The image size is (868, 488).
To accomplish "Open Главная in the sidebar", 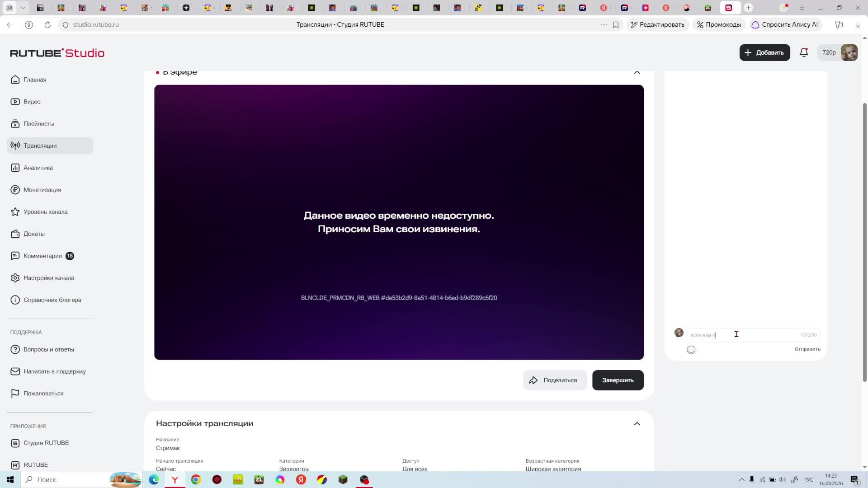I will [x=50, y=80].
